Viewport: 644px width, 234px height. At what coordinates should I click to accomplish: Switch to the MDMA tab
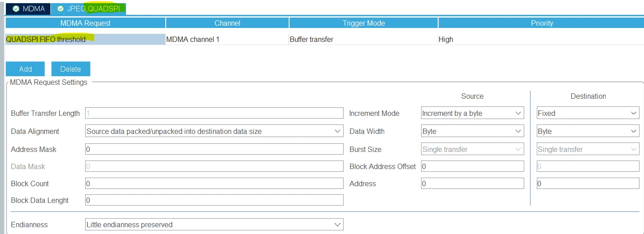[28, 9]
